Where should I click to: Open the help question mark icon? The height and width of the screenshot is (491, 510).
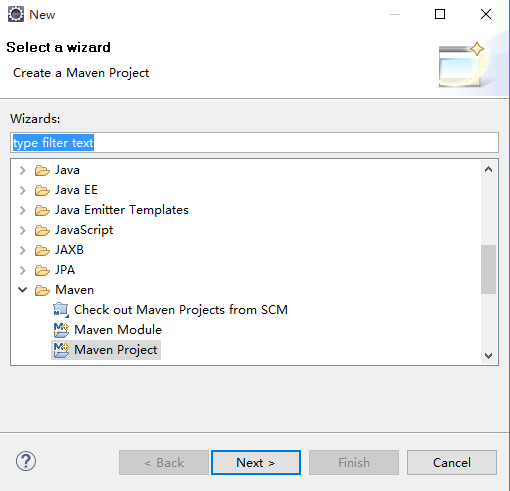(26, 461)
